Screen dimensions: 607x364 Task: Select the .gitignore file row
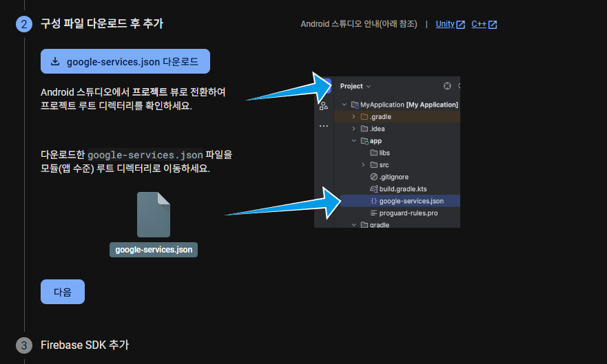[x=397, y=177]
